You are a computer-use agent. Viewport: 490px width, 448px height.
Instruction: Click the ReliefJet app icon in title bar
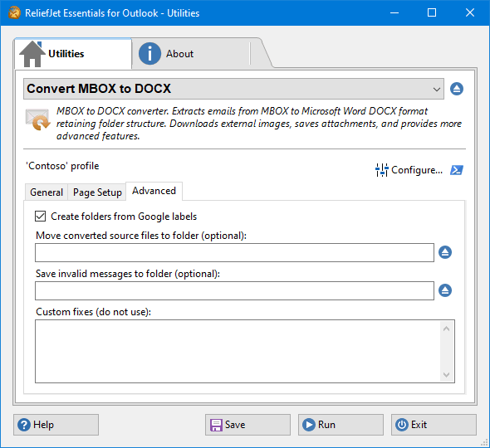(14, 12)
